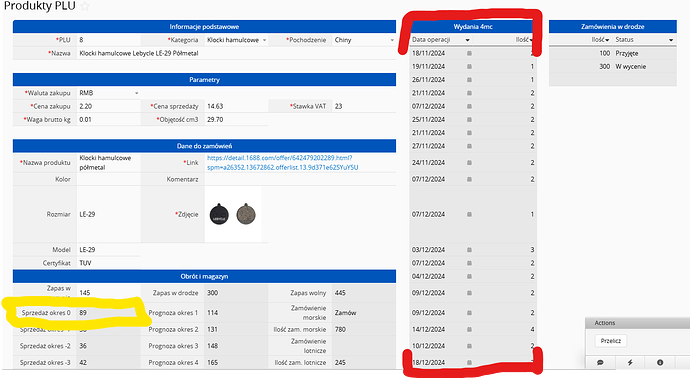Open calendar icon for 18/11/2024 date
This screenshot has height=378, width=690.
coord(469,53)
